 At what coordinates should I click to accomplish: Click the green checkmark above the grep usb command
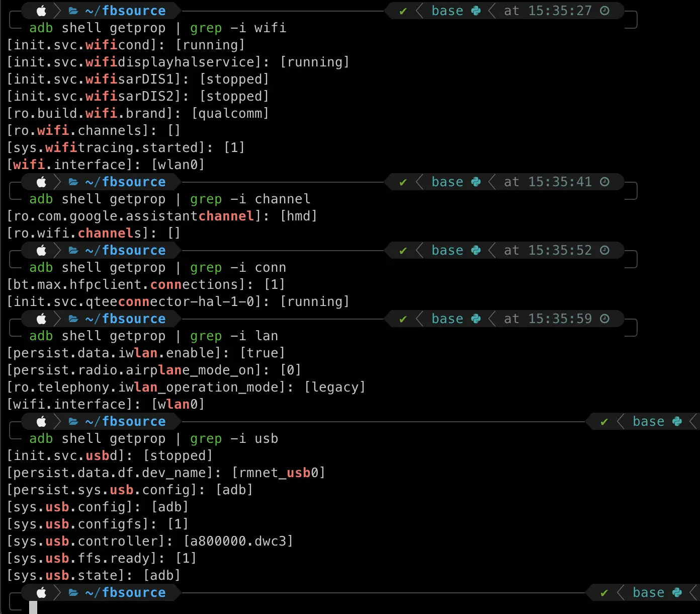pos(604,422)
